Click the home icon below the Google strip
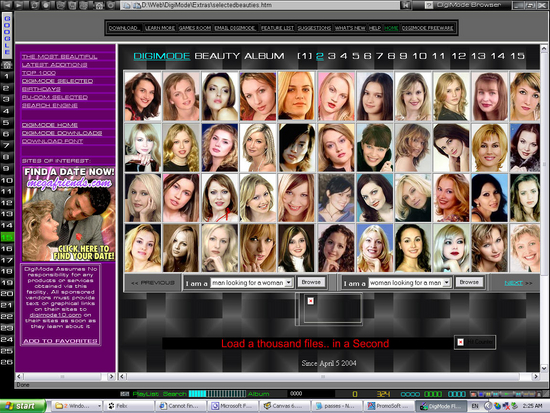 pos(7,65)
